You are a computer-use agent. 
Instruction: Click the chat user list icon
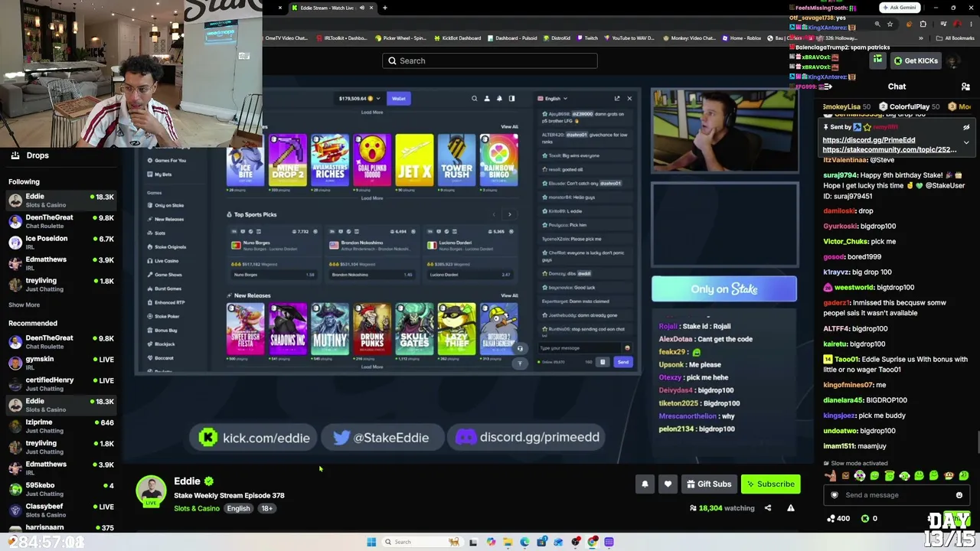point(965,86)
